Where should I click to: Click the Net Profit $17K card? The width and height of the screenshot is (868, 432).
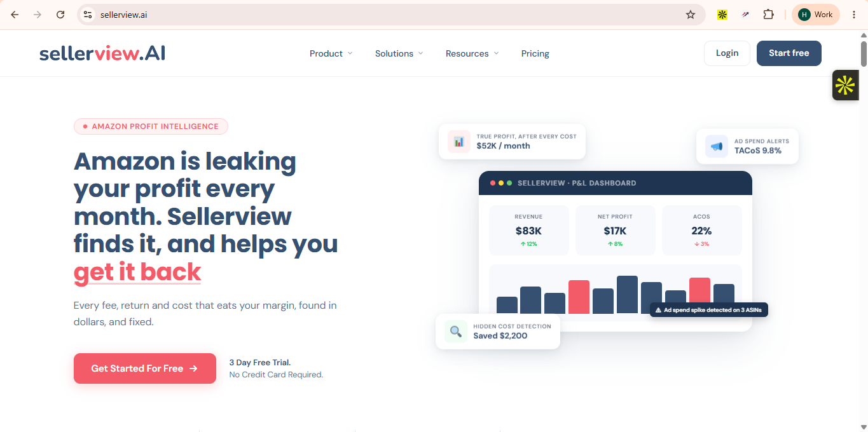(615, 230)
